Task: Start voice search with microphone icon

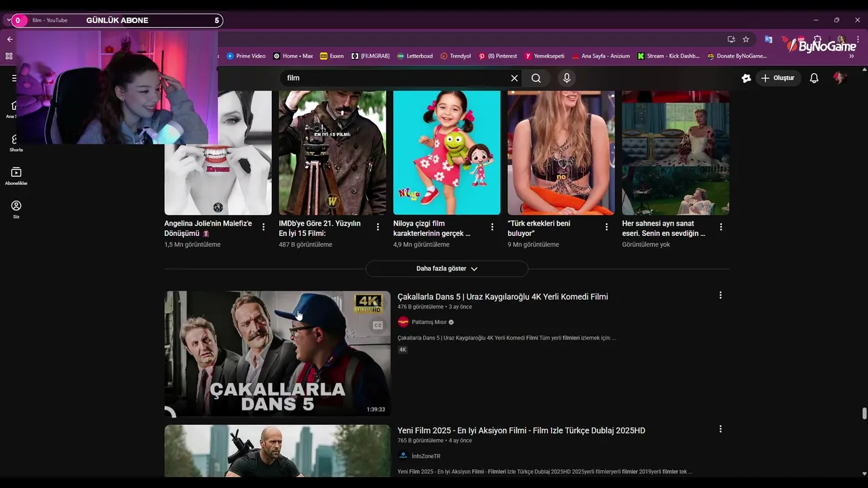Action: coord(567,78)
